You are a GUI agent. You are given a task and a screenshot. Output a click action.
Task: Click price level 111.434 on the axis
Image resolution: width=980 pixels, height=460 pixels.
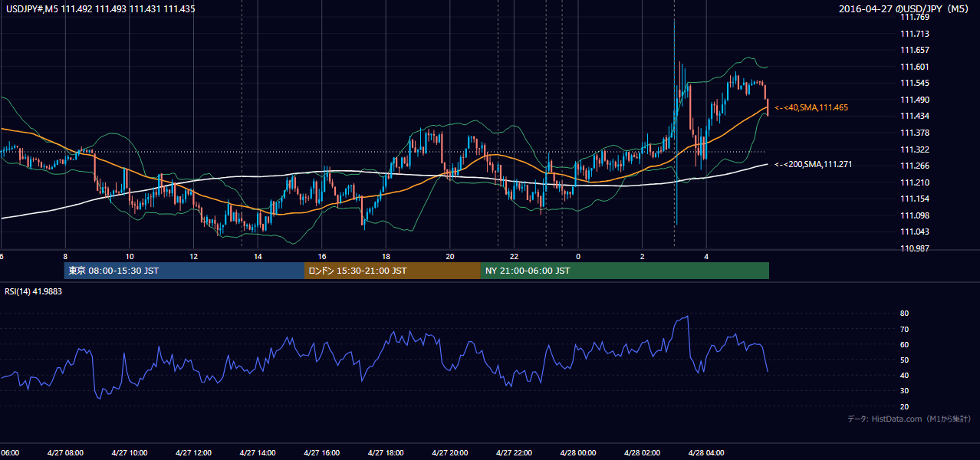914,116
